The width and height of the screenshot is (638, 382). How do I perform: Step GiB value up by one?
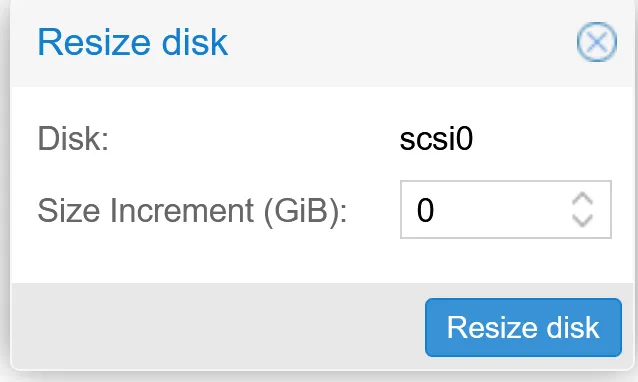point(582,199)
